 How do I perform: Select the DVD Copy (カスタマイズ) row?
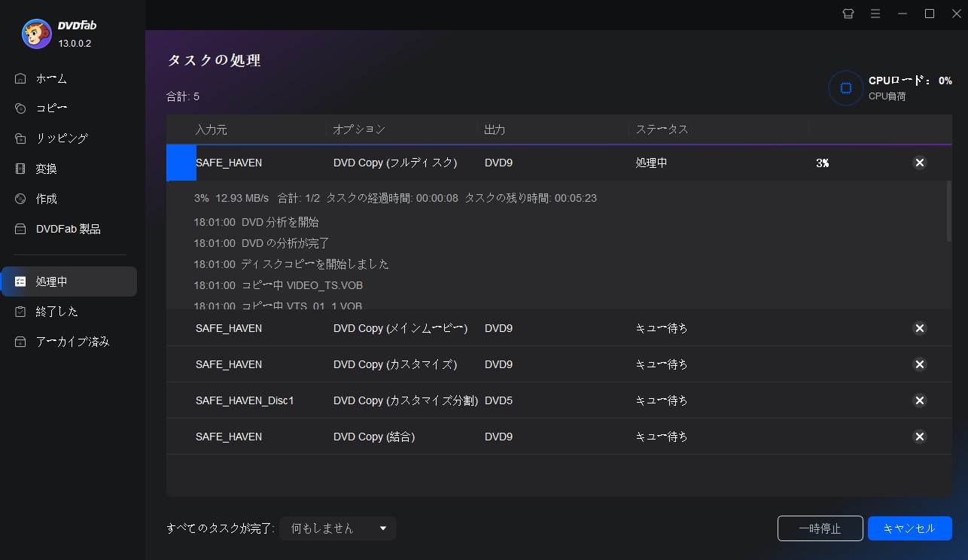[559, 364]
